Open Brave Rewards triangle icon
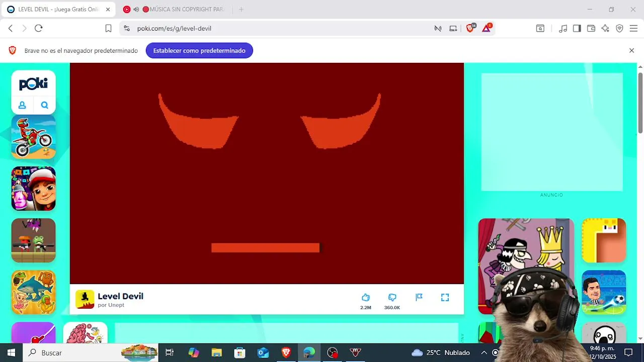This screenshot has width=644, height=362. pos(487,28)
